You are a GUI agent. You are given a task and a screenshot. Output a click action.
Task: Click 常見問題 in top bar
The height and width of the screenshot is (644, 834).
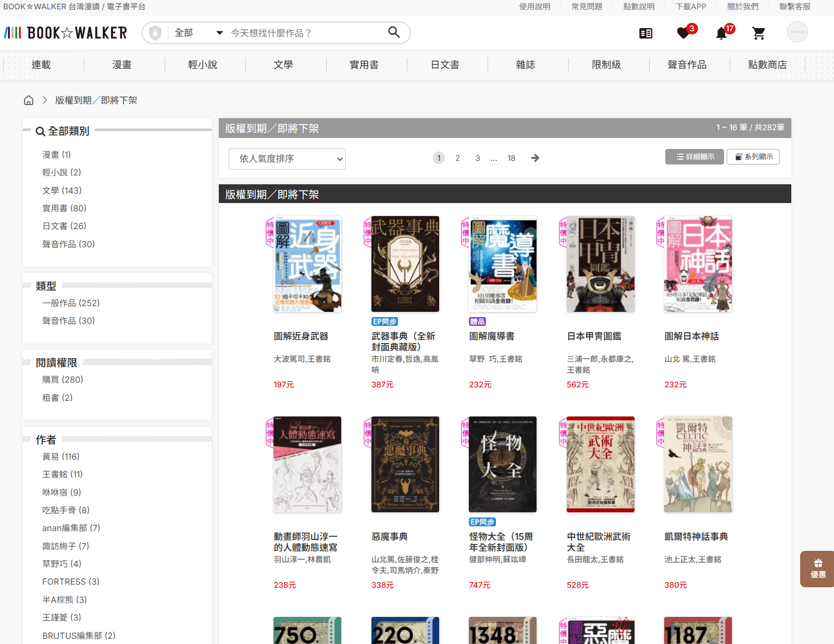tap(587, 7)
